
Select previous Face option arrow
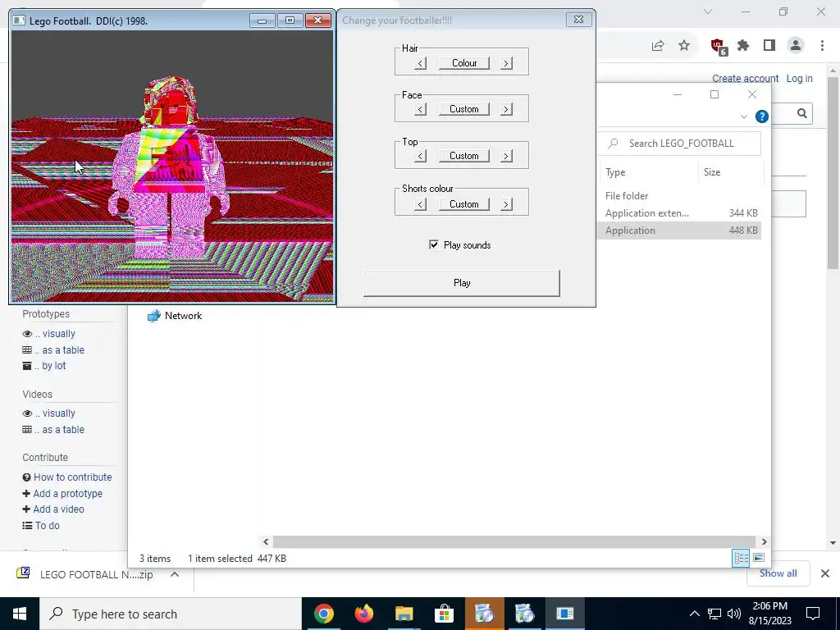click(421, 109)
